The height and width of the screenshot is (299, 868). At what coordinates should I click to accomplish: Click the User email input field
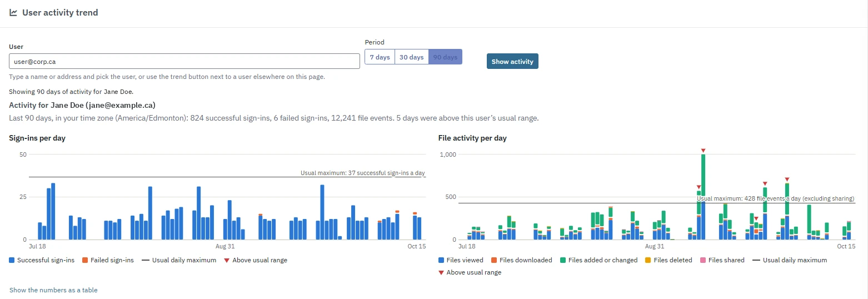[x=184, y=61]
